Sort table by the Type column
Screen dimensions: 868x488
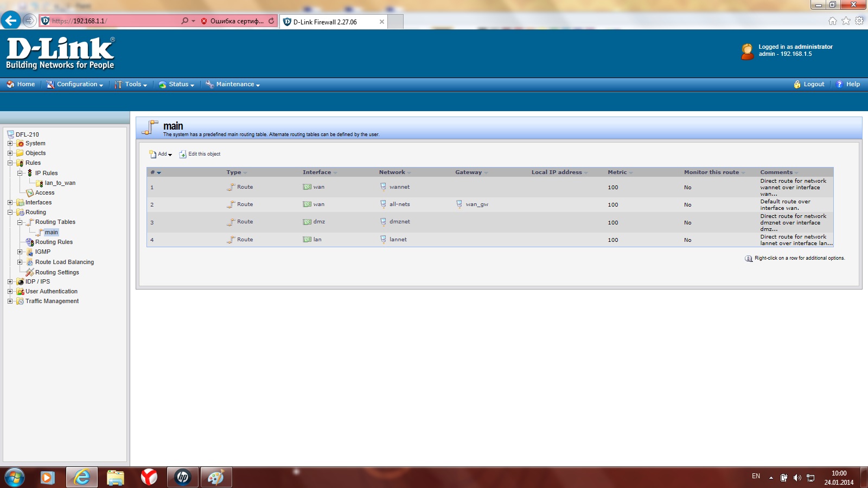click(237, 172)
